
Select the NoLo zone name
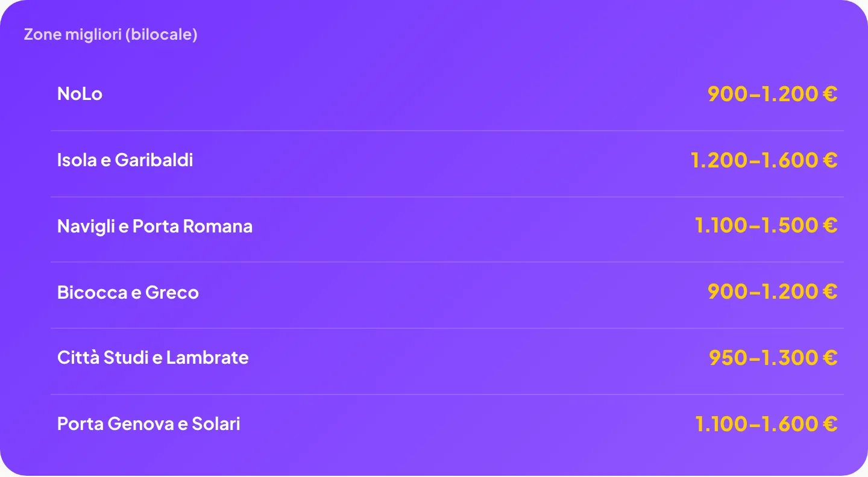coord(80,93)
